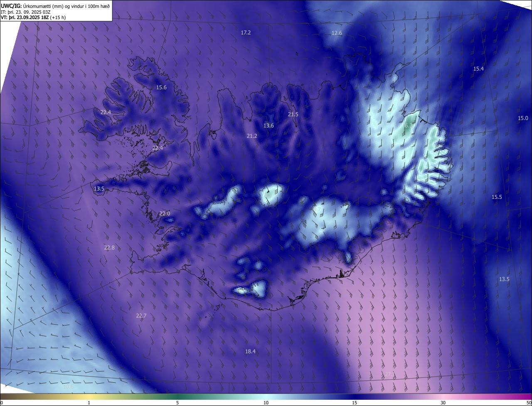Click the 21.5 value label

point(293,114)
